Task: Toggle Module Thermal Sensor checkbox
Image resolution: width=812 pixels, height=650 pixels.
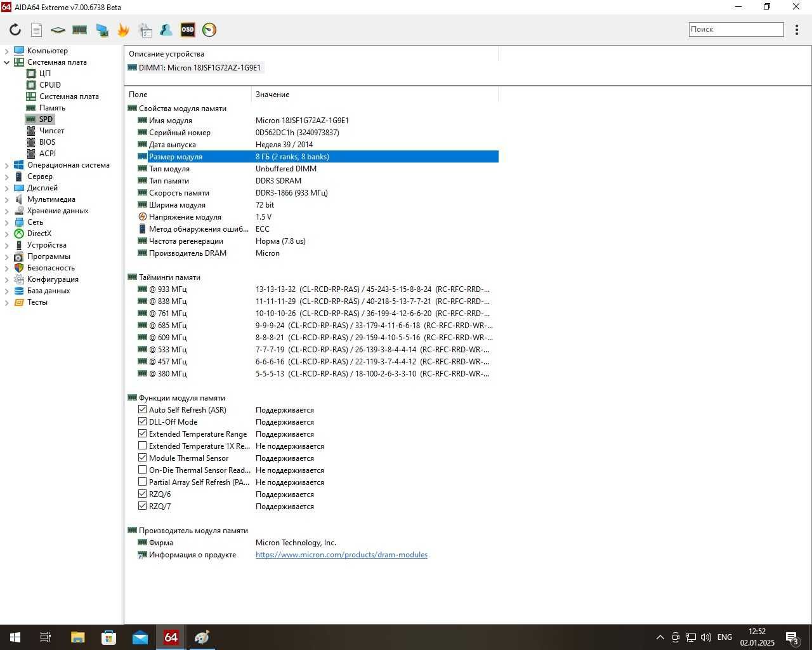Action: 142,458
